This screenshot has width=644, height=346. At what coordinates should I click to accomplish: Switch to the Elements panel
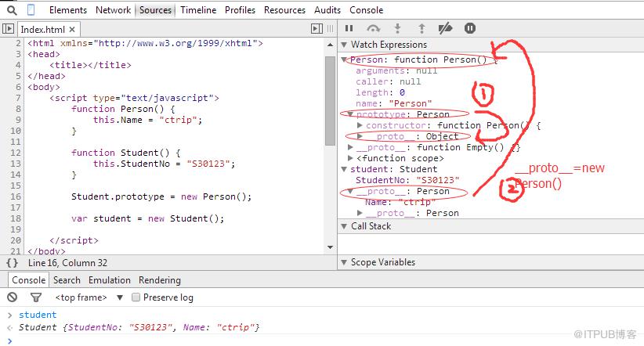67,10
